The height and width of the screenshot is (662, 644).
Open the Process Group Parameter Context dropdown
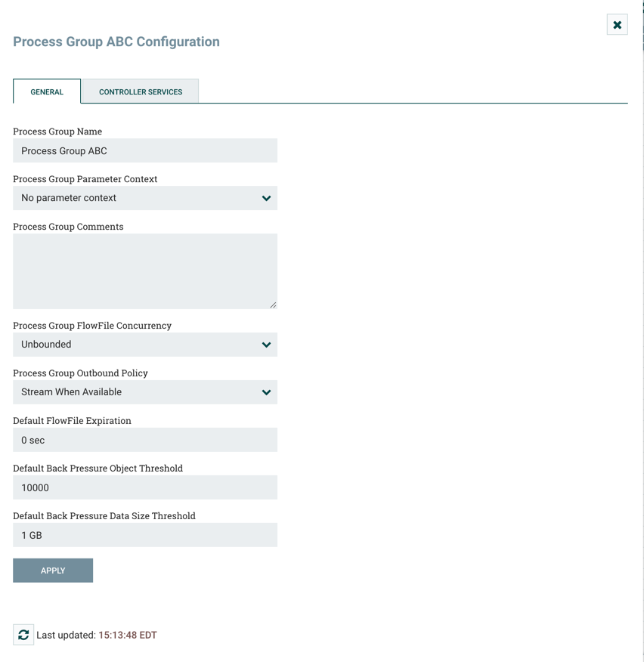(x=144, y=198)
